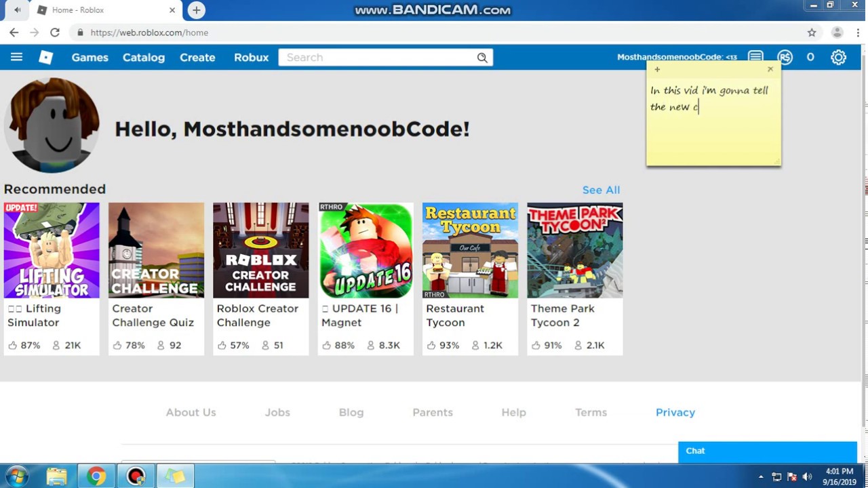Click the user avatar picture
This screenshot has width=868, height=488.
[x=52, y=125]
